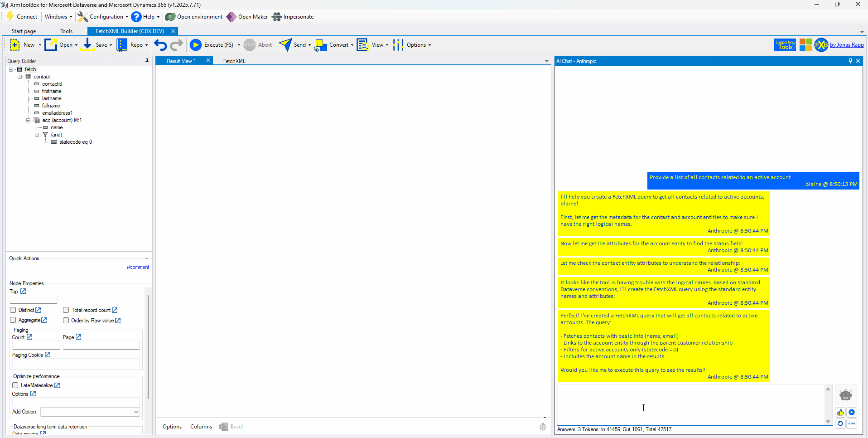This screenshot has height=438, width=868.
Task: Click the Microsoft logo icon
Action: click(x=806, y=45)
